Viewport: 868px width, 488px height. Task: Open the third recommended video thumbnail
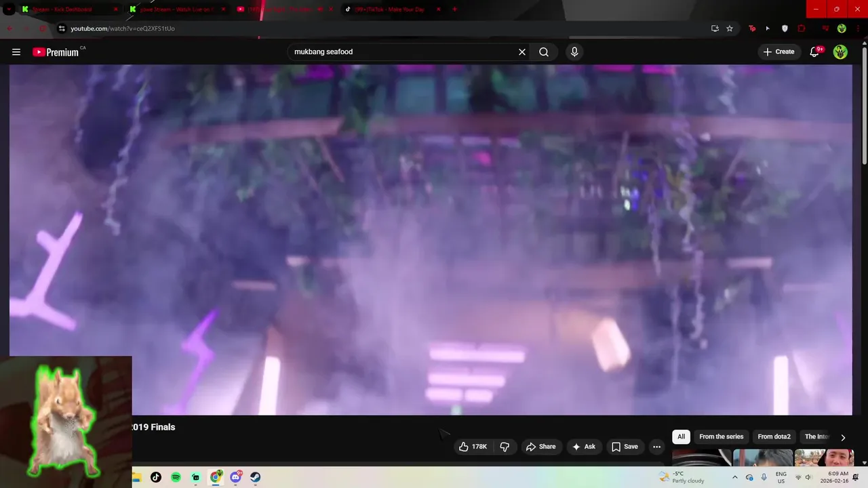pyautogui.click(x=824, y=457)
